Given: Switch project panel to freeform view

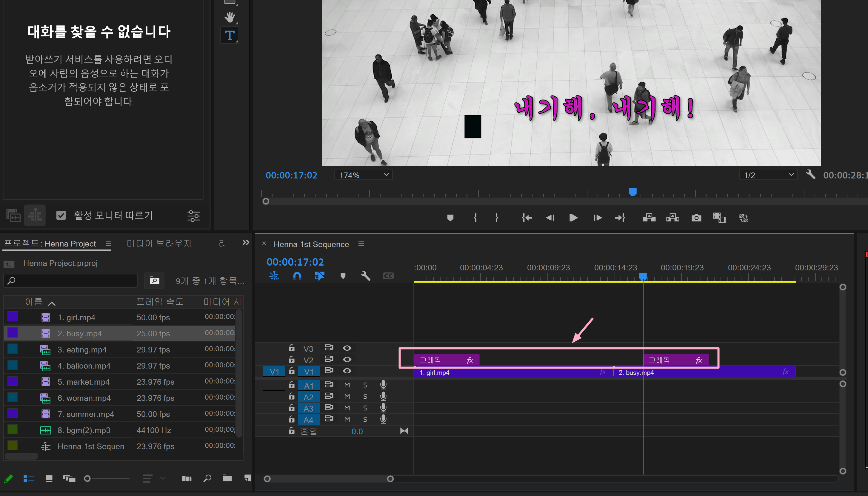Looking at the screenshot, I should [x=69, y=479].
